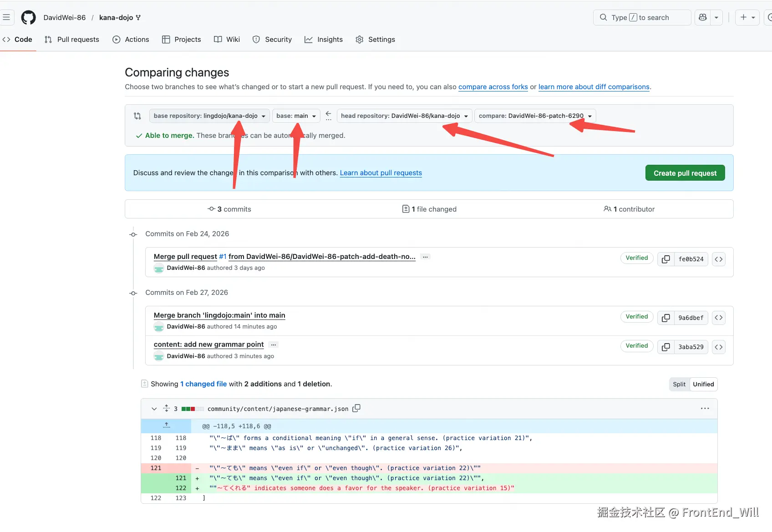
Task: Browse repository at commit fe0b524
Action: (x=719, y=259)
